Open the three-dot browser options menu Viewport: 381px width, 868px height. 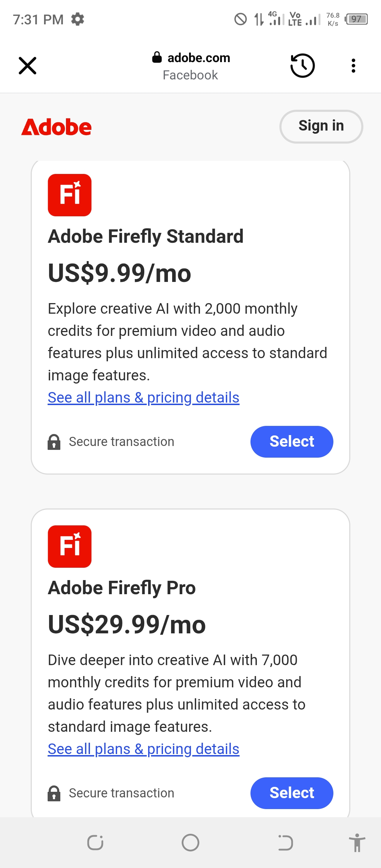pos(353,66)
